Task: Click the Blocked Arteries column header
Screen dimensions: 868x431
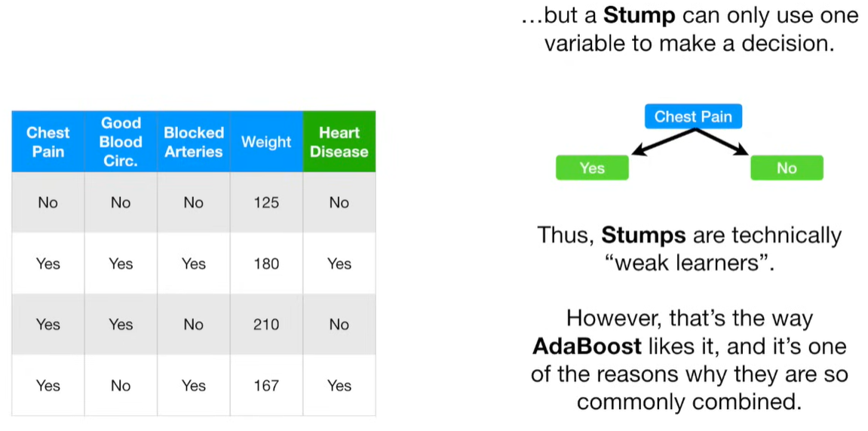Action: [194, 142]
